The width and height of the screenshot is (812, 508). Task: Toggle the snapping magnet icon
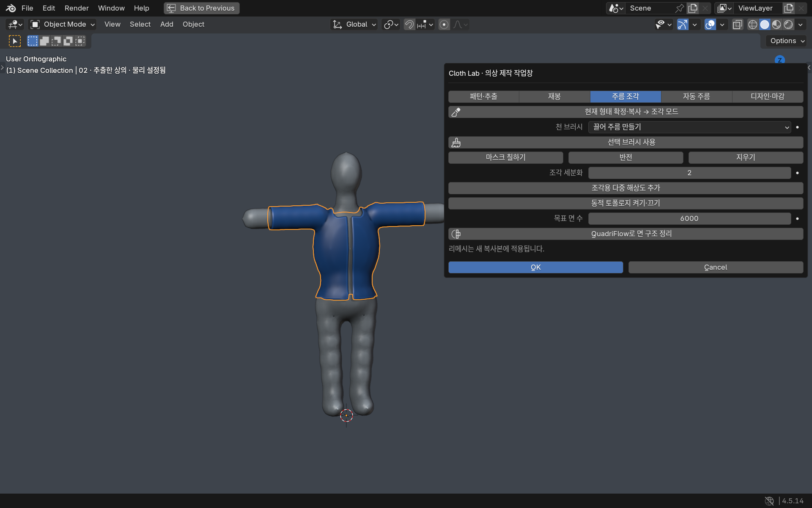[409, 25]
